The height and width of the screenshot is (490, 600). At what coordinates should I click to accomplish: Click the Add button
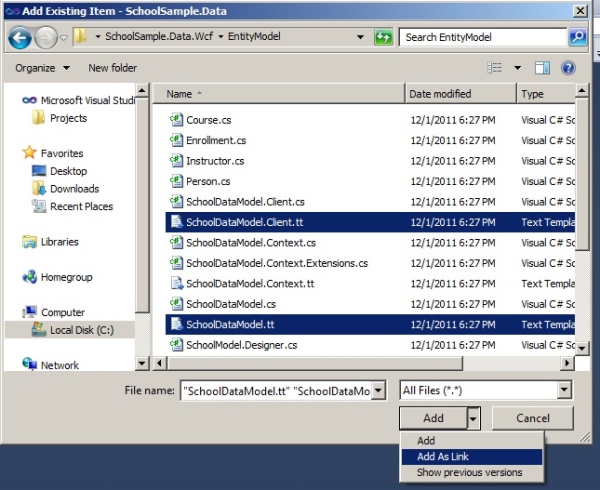pyautogui.click(x=433, y=418)
